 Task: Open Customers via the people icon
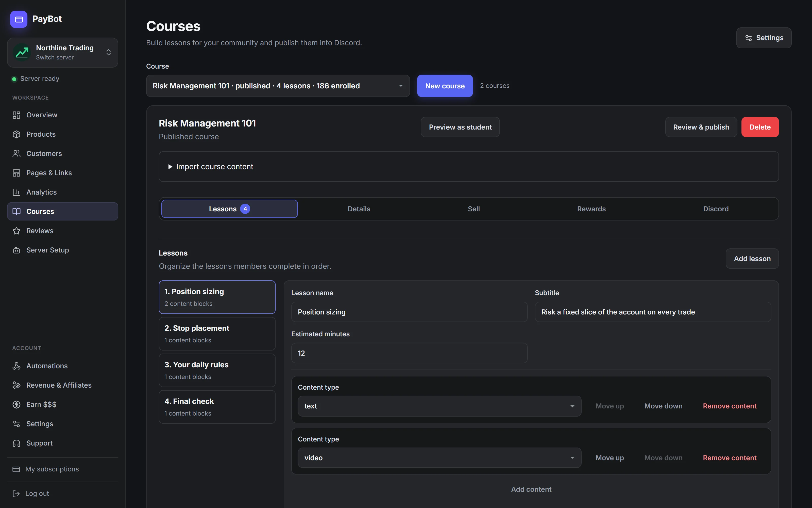(16, 153)
